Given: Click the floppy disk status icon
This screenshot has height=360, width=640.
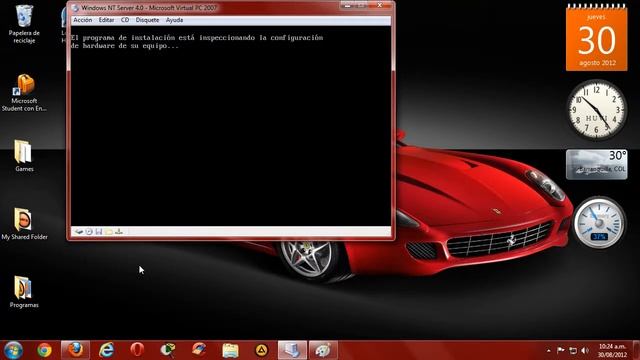Looking at the screenshot, I should point(99,231).
